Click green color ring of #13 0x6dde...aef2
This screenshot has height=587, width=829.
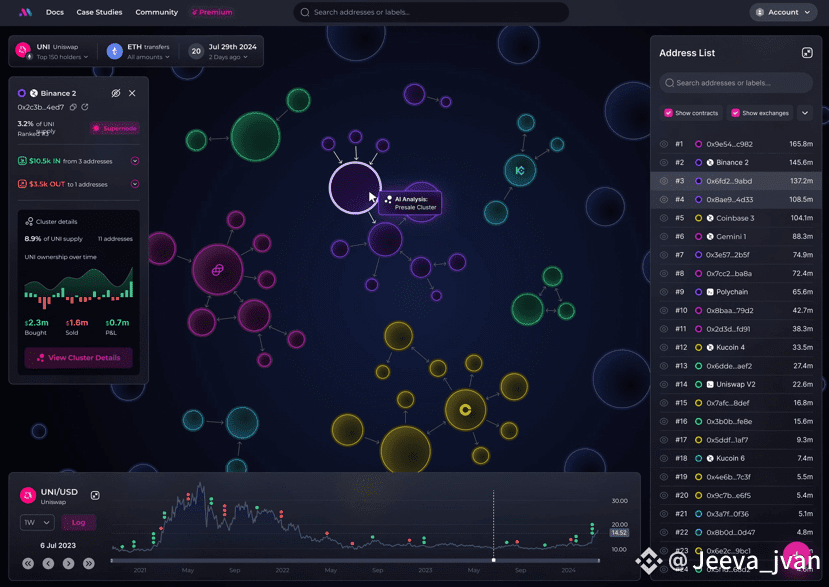click(698, 366)
